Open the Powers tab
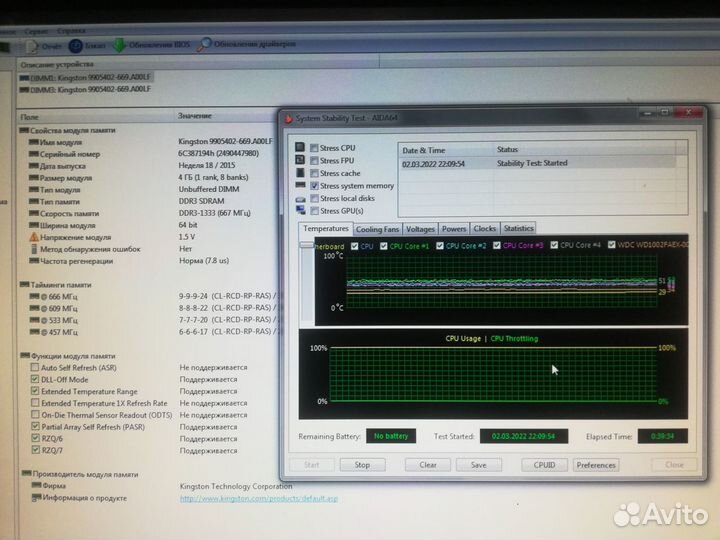The height and width of the screenshot is (540, 720). (454, 229)
